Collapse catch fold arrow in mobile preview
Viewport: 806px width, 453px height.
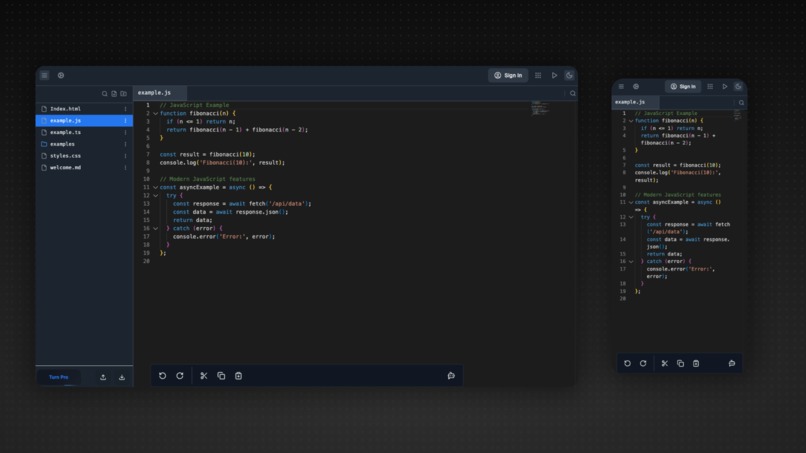(631, 262)
